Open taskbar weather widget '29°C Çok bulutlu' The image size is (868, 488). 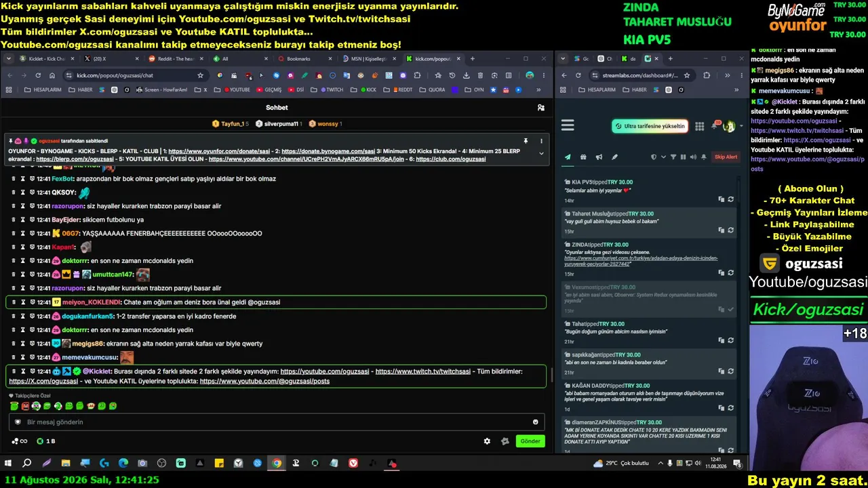pos(621,464)
